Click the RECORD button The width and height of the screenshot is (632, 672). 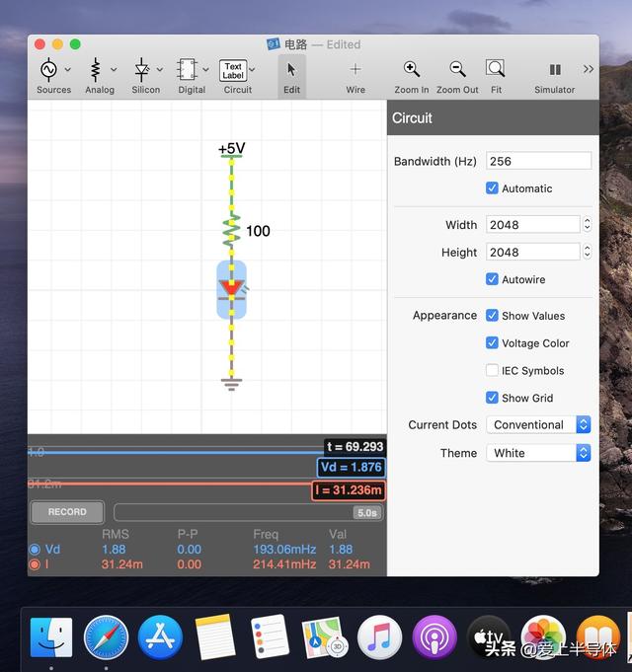click(x=67, y=512)
